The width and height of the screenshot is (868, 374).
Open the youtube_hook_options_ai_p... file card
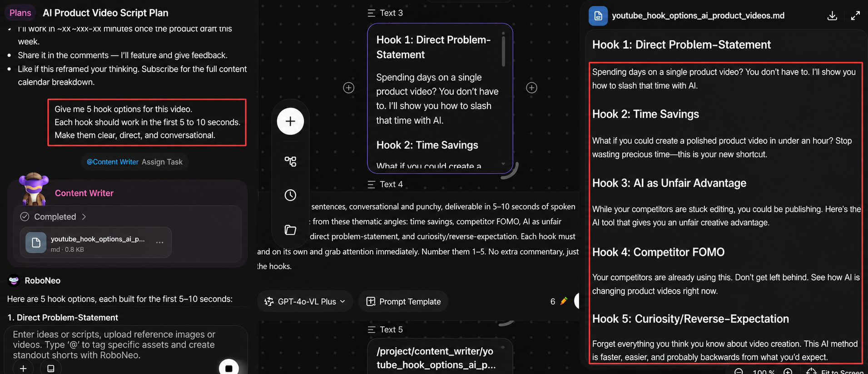96,243
